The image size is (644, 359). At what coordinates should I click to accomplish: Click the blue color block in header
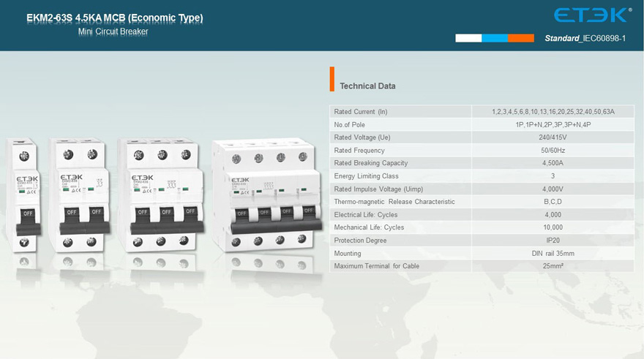[x=495, y=38]
